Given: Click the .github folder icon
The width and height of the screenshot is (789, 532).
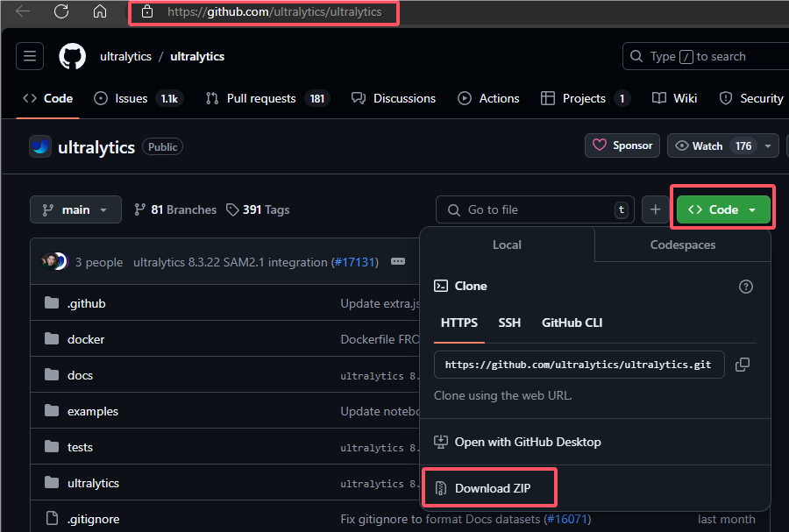Looking at the screenshot, I should coord(52,302).
